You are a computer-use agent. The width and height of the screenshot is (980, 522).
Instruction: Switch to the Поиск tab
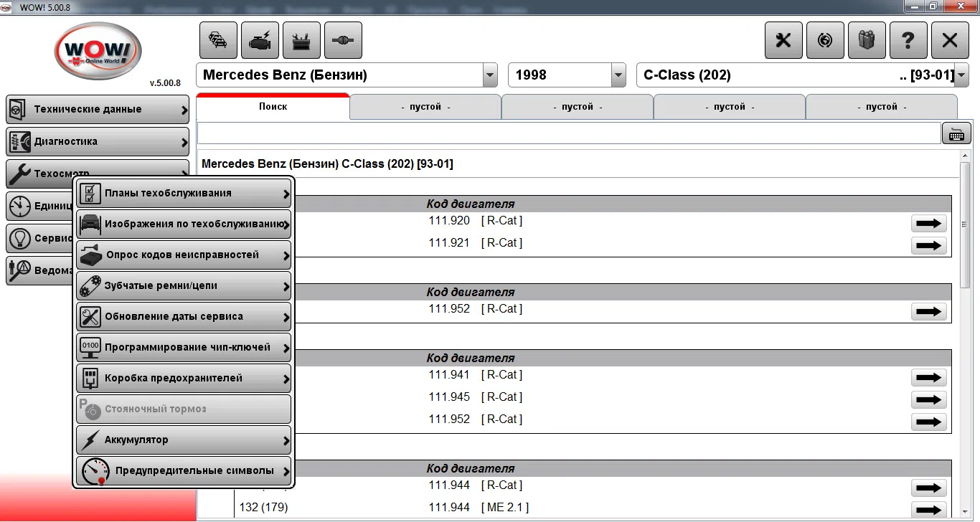(x=273, y=106)
